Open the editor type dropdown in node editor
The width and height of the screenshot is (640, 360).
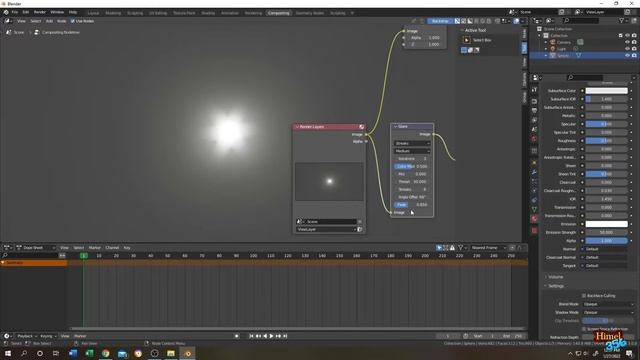coord(8,21)
